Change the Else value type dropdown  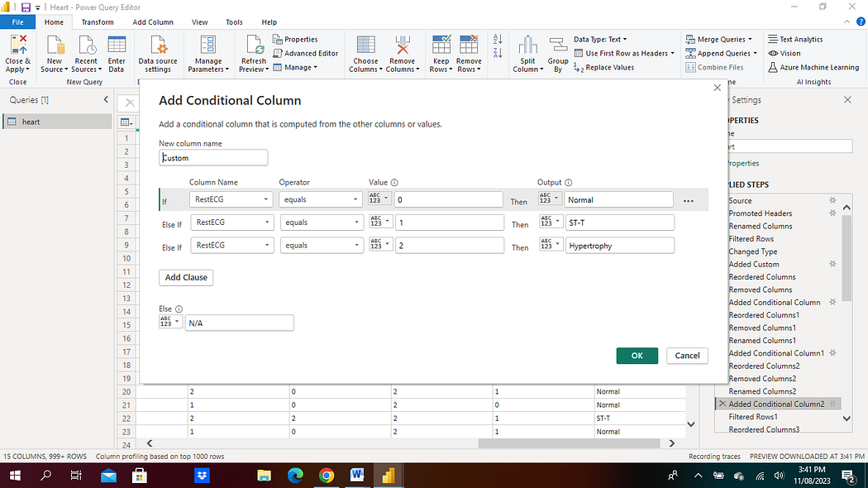tap(170, 322)
